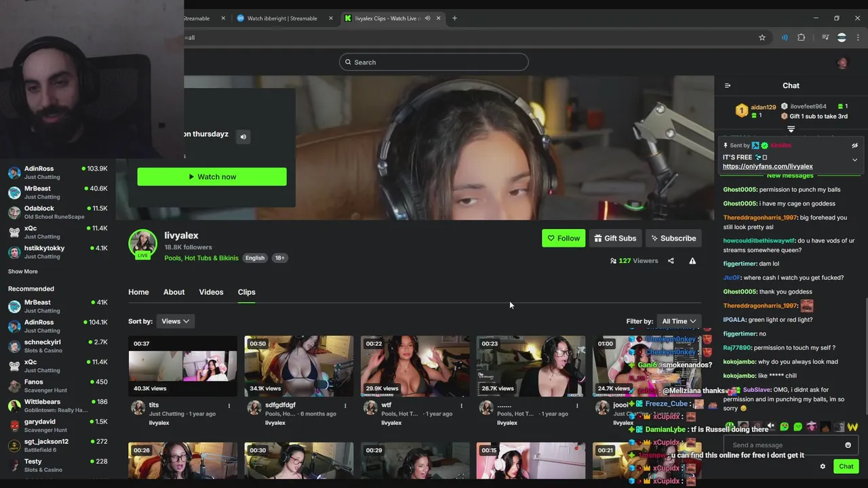The width and height of the screenshot is (868, 488).
Task: Switch to the Home tab
Action: tap(138, 292)
